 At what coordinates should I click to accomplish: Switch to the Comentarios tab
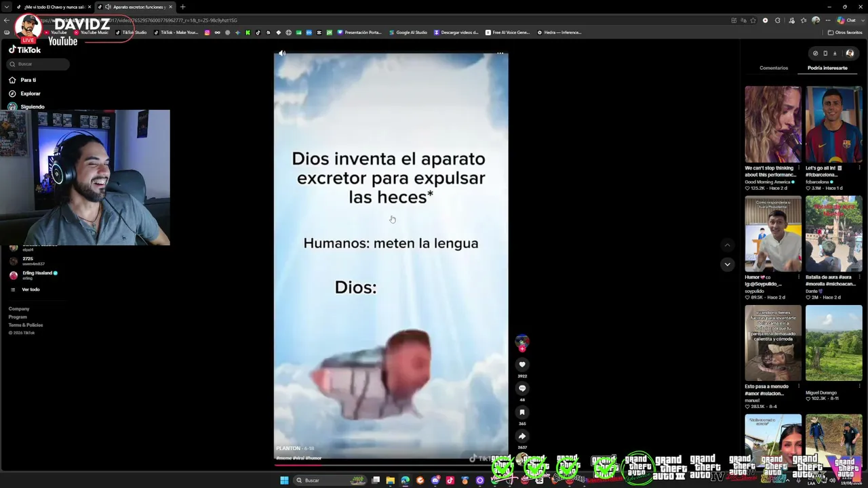(774, 68)
